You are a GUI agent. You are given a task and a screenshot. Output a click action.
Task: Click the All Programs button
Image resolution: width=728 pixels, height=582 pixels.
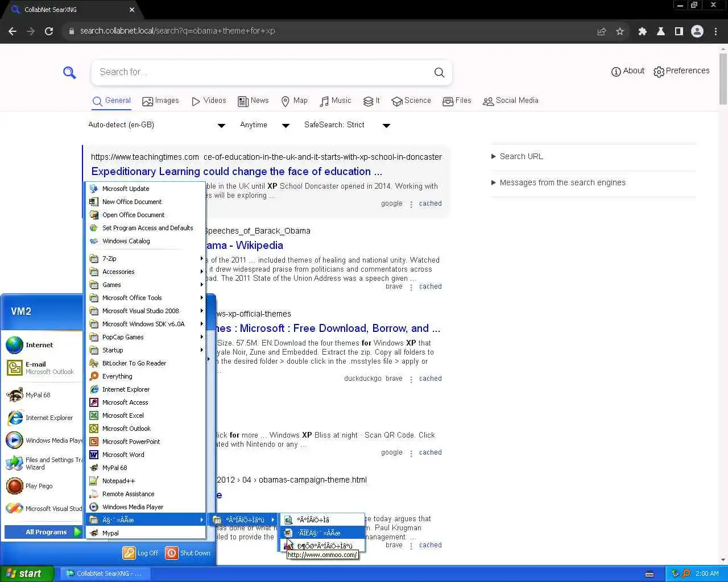43,532
